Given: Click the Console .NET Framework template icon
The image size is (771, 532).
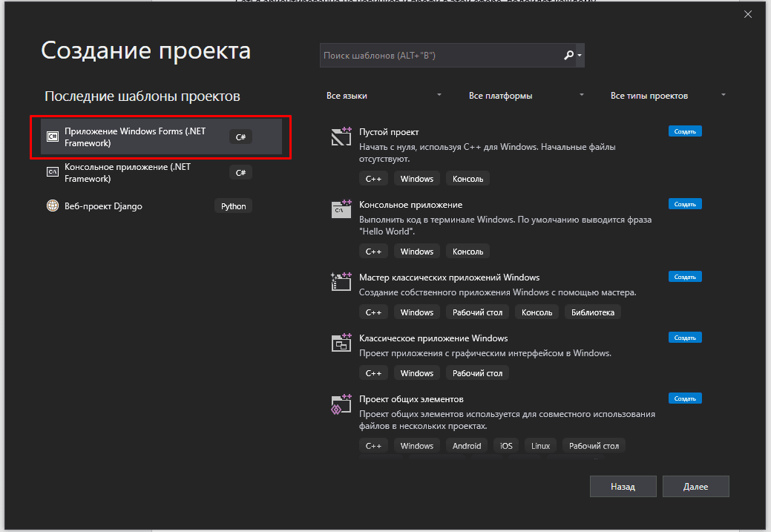Looking at the screenshot, I should click(52, 171).
